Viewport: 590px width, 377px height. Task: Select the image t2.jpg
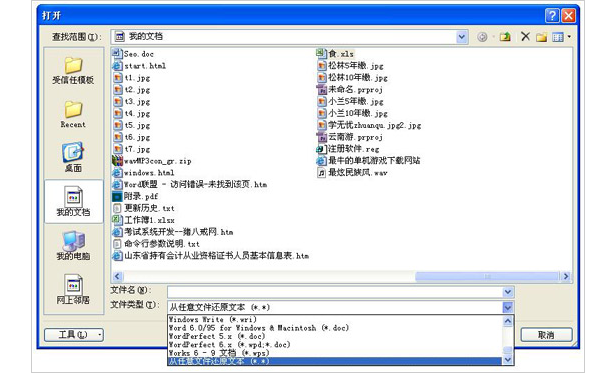132,90
